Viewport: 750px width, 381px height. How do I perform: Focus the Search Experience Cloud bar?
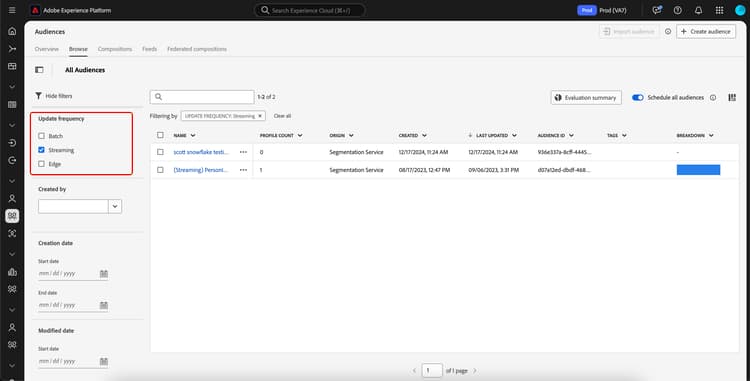pyautogui.click(x=309, y=10)
